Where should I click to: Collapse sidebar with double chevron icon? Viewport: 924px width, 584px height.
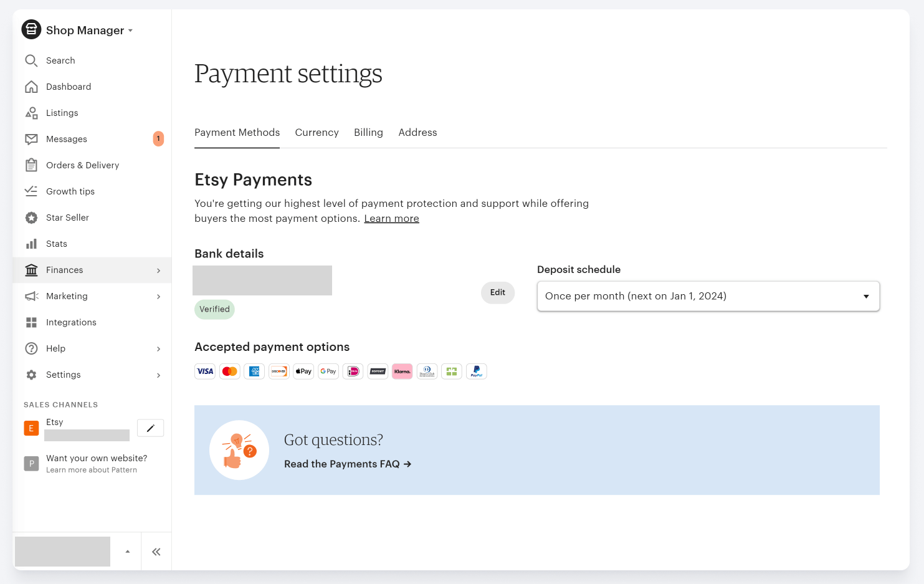coord(156,552)
